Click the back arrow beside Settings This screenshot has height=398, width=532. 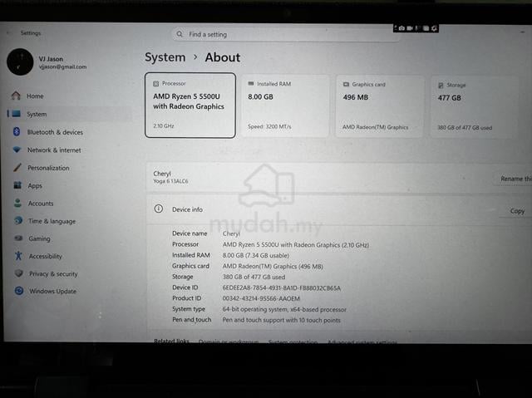[x=9, y=33]
